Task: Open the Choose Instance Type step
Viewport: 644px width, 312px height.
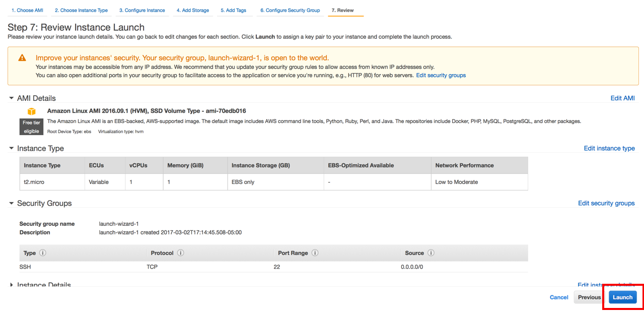Action: 81,10
